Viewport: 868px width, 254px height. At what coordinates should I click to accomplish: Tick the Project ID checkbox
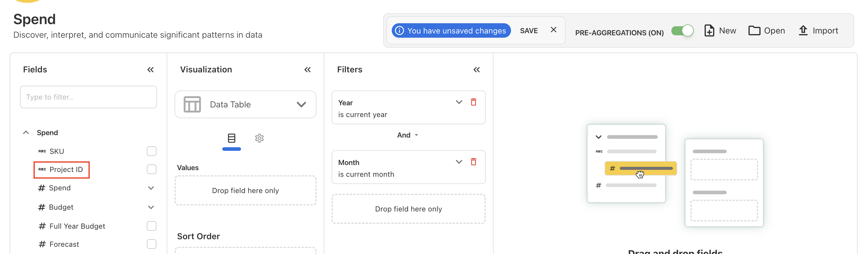coord(152,169)
